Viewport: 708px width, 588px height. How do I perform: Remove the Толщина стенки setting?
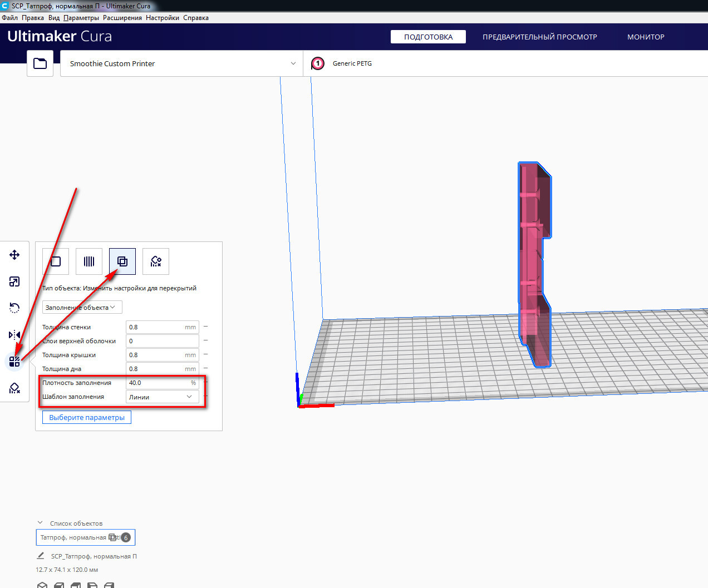point(205,327)
